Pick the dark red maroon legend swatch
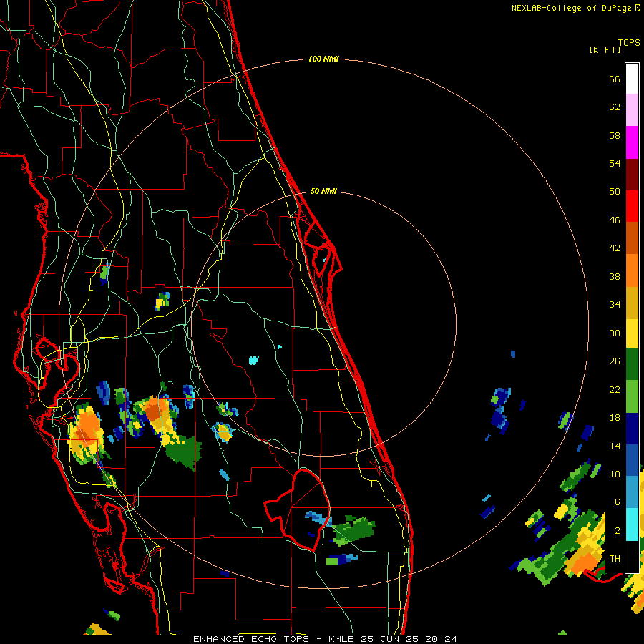Viewport: 644px width, 644px height. pyautogui.click(x=632, y=175)
